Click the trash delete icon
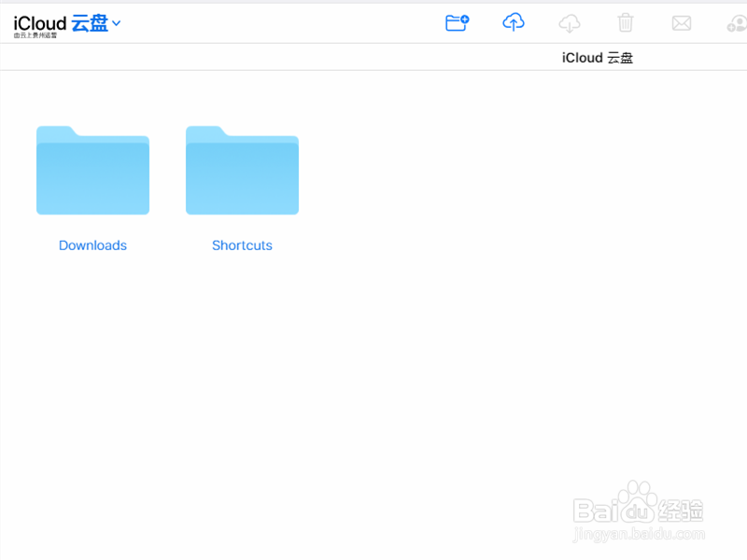The image size is (747, 560). pos(626,22)
